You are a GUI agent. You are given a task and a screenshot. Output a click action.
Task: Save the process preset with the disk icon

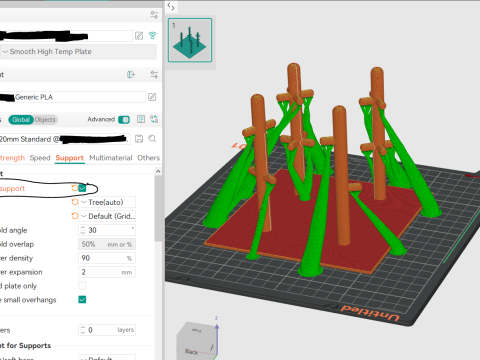click(139, 139)
